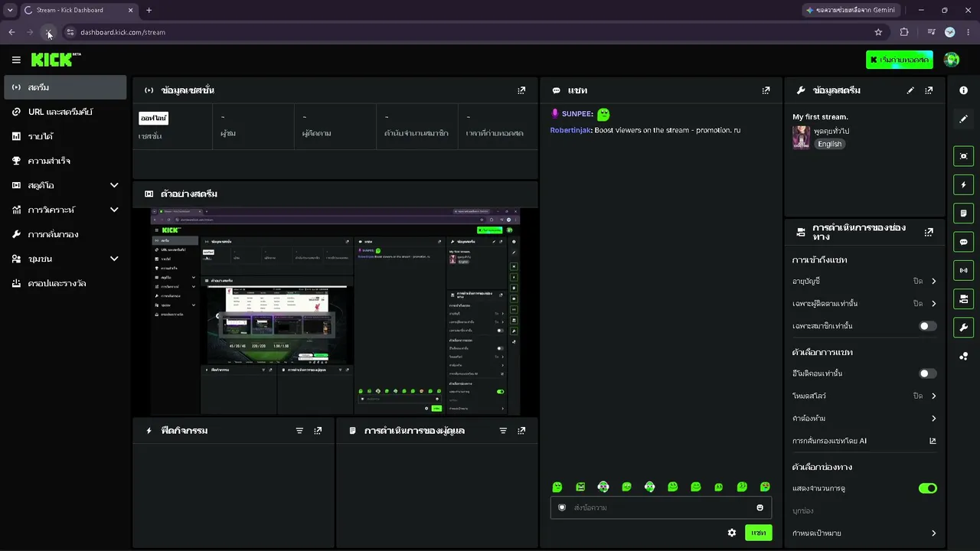Bookmark this page with the star icon

pos(878,32)
